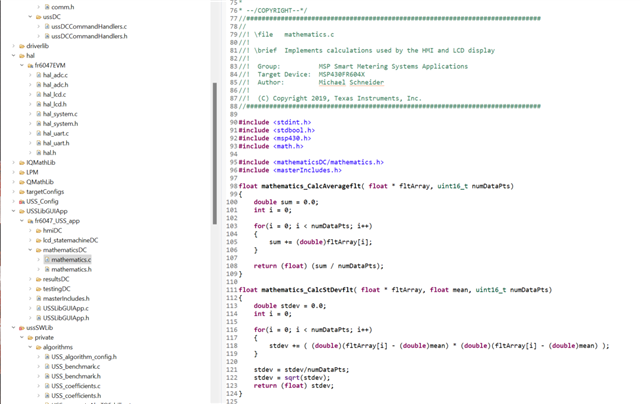Collapse the hal folder
The image size is (640, 404).
(x=13, y=56)
